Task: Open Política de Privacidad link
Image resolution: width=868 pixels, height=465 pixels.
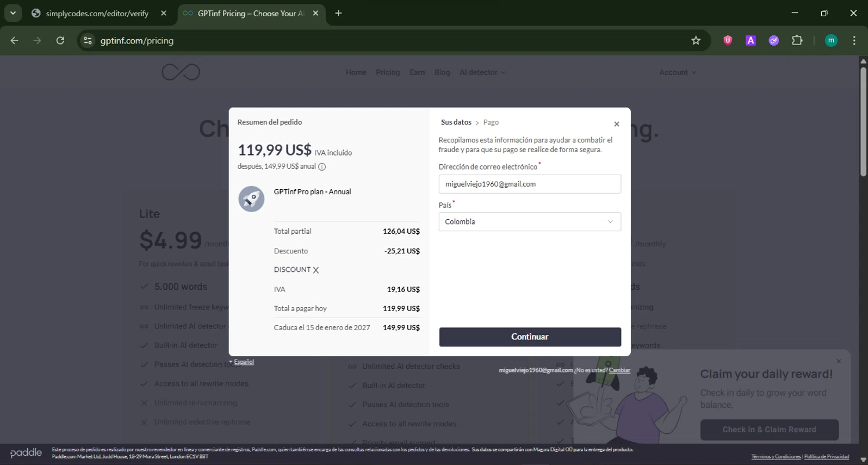Action: pos(827,457)
